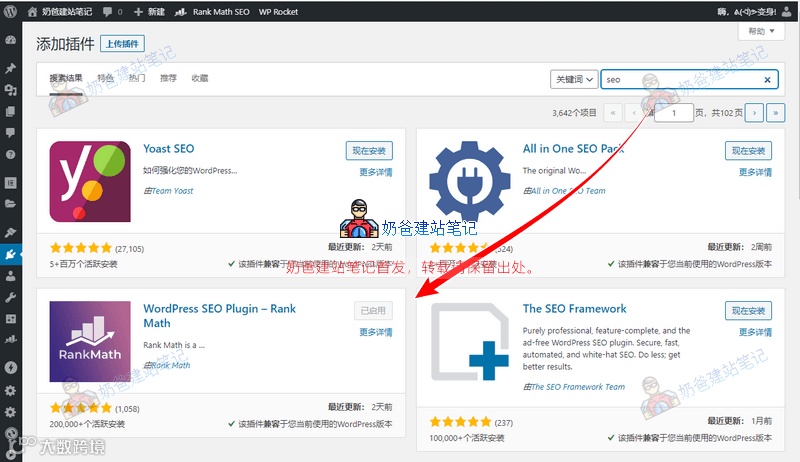
Task: Open Users person icon in sidebar
Action: pyautogui.click(x=10, y=276)
